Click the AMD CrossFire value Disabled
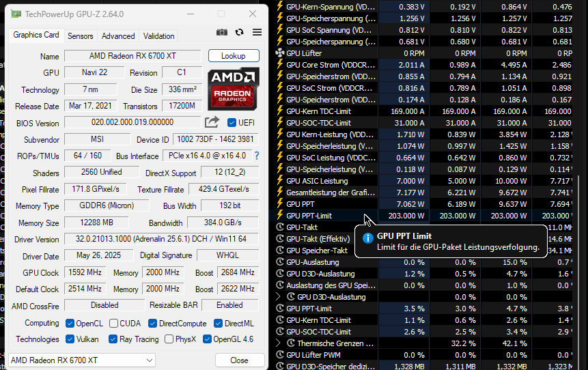588x370 pixels. [104, 305]
